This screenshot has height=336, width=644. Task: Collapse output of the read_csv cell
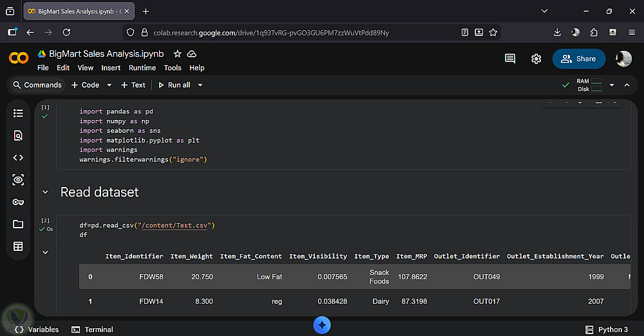[x=45, y=252]
